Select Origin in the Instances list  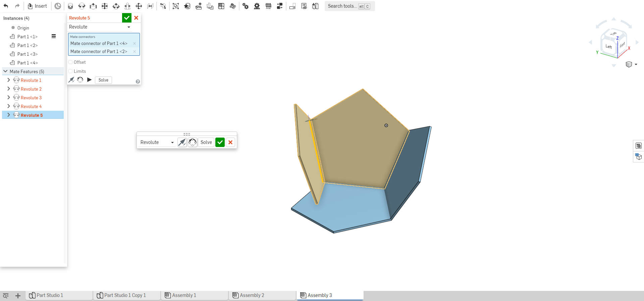(x=23, y=28)
